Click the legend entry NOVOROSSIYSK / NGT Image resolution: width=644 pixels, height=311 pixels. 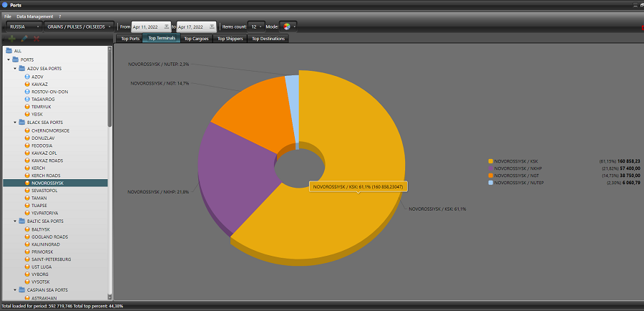coord(515,176)
